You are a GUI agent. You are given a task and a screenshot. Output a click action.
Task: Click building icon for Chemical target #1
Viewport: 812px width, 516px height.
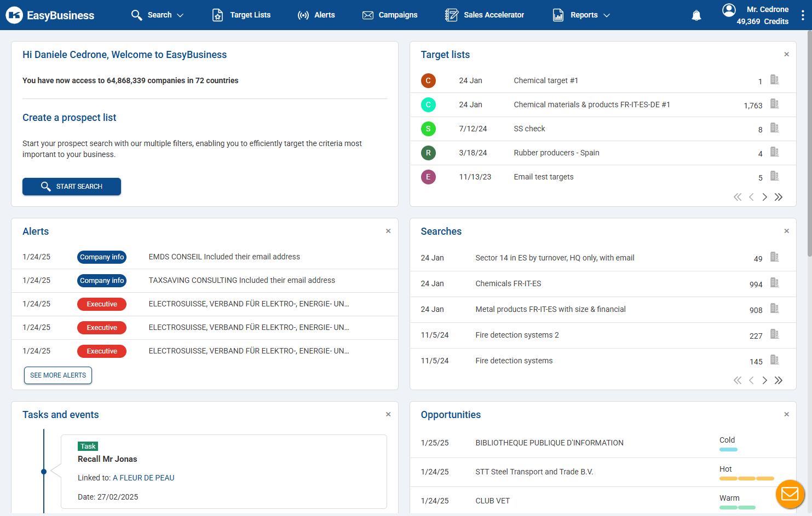point(774,80)
